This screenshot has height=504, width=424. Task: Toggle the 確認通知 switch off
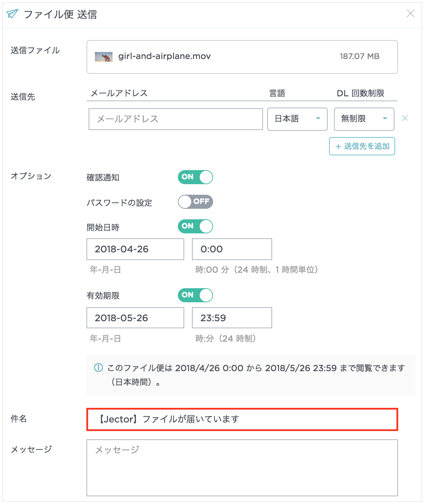(x=195, y=177)
